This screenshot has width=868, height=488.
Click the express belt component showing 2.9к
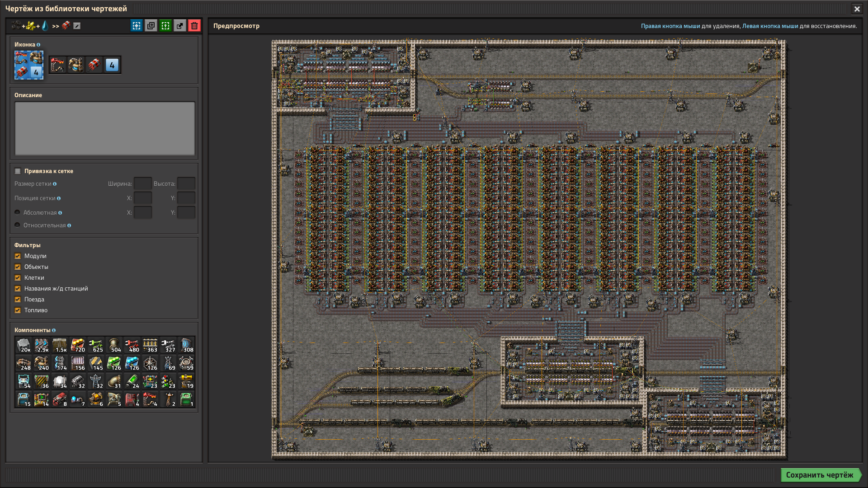click(x=42, y=345)
